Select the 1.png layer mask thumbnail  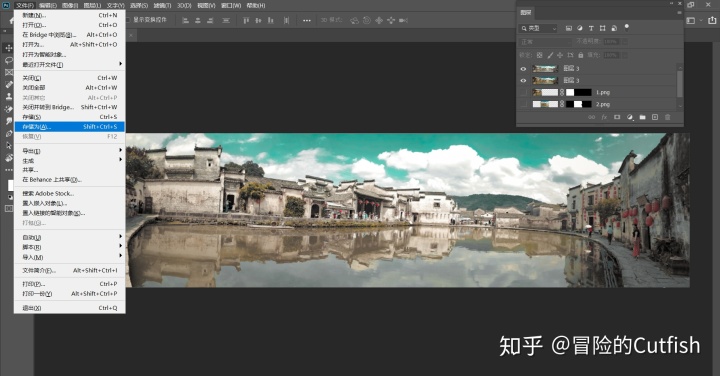579,92
